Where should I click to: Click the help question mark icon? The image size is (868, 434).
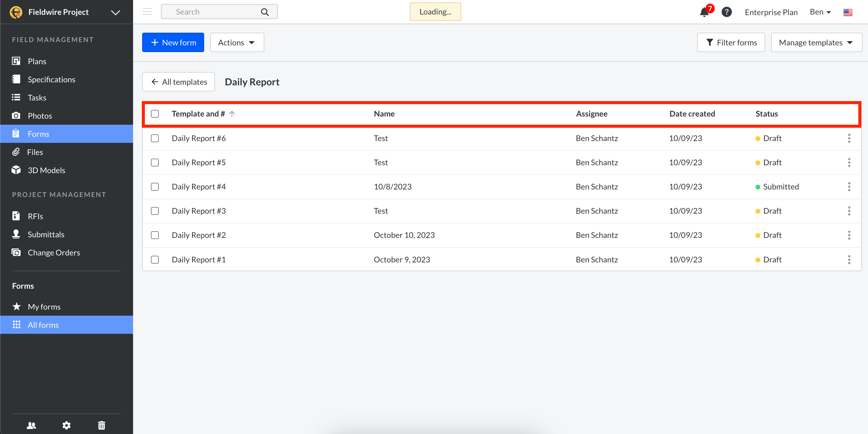click(726, 12)
